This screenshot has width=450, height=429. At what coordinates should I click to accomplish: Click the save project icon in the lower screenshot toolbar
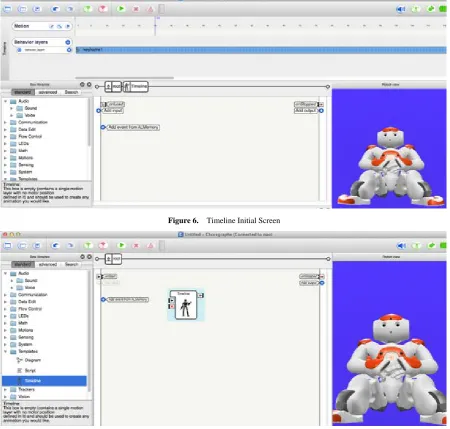[37, 246]
